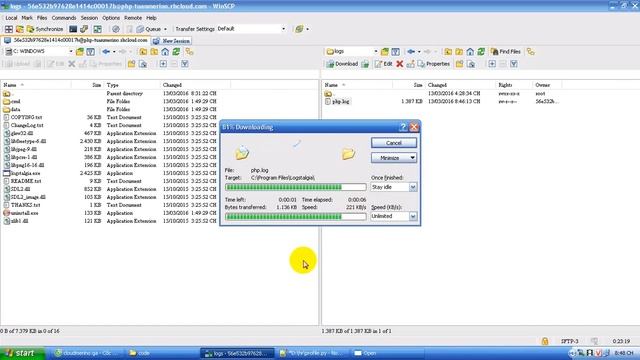
Task: Open the Mark menu
Action: [x=27, y=18]
